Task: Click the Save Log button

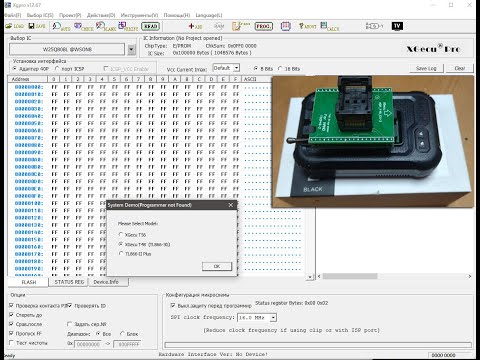Action: (x=426, y=68)
